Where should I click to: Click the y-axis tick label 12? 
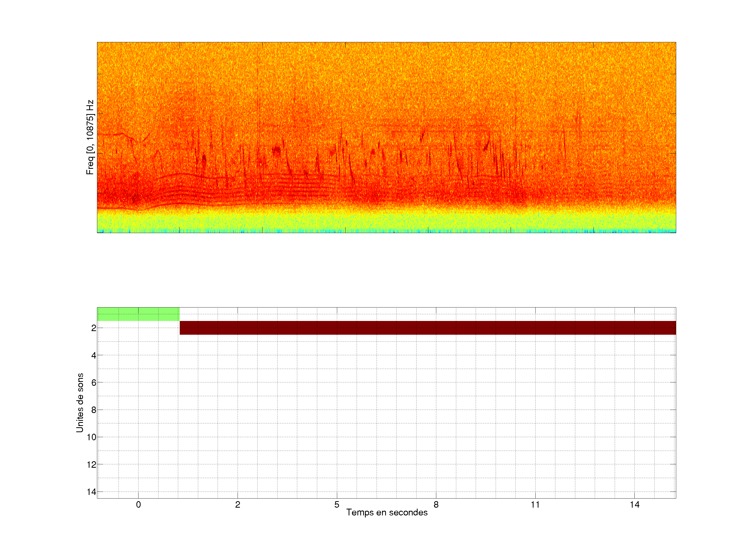pyautogui.click(x=92, y=465)
